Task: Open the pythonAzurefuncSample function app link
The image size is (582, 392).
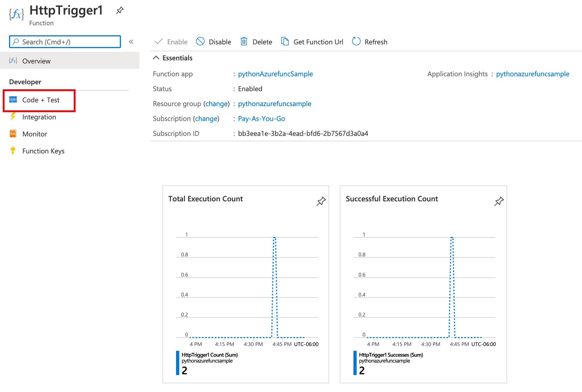Action: tap(275, 74)
